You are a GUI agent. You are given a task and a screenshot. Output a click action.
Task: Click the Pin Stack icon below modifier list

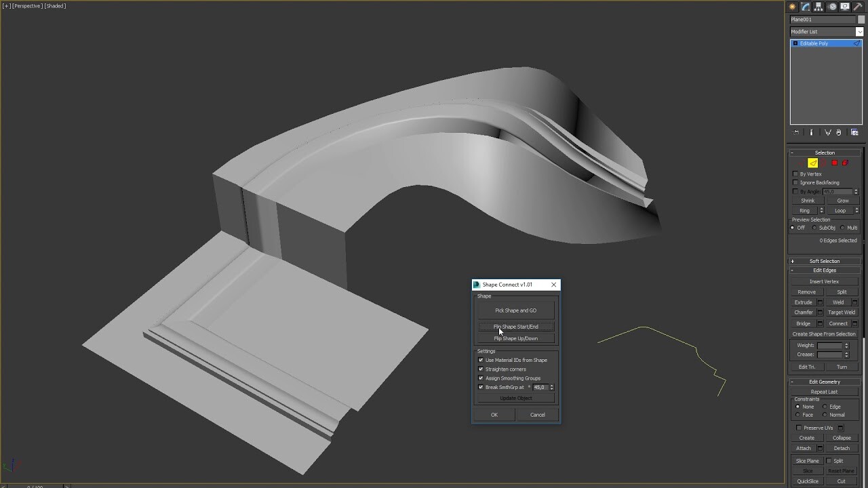coord(797,132)
